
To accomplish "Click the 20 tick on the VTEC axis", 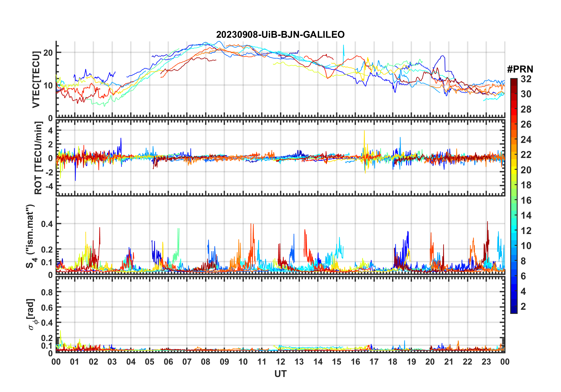I will click(x=48, y=53).
